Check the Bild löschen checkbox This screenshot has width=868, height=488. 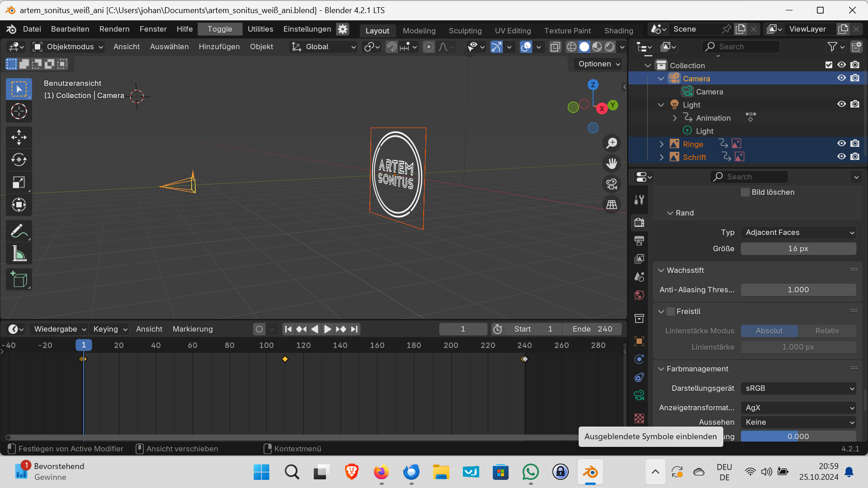pos(745,192)
